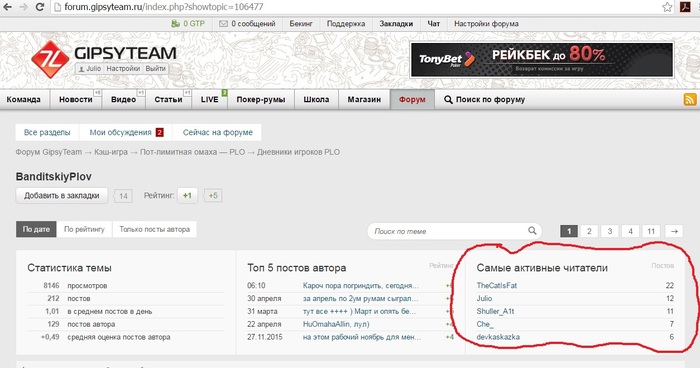Click the TonyBet rakeback banner
The image size is (700, 368).
coord(542,60)
